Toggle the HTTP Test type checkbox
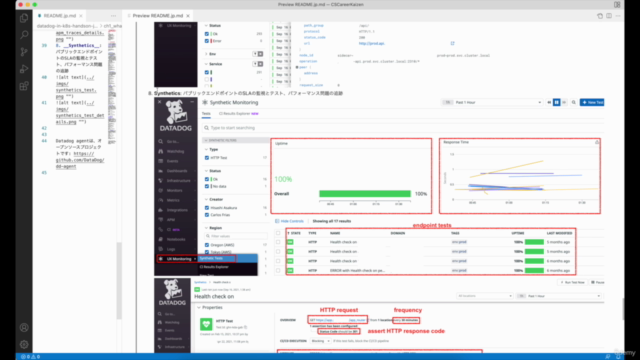The height and width of the screenshot is (360, 640). coord(207,158)
